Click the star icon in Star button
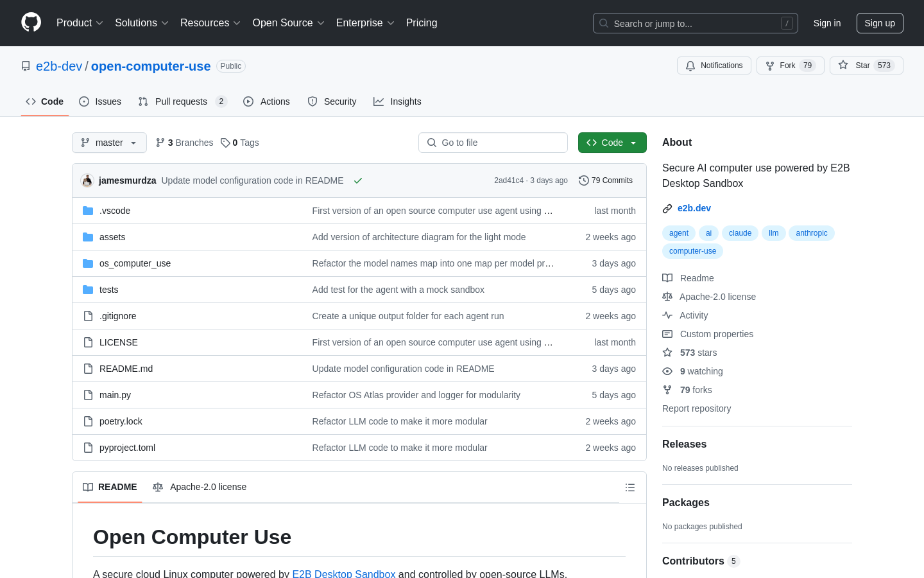Image resolution: width=924 pixels, height=578 pixels. (x=843, y=66)
